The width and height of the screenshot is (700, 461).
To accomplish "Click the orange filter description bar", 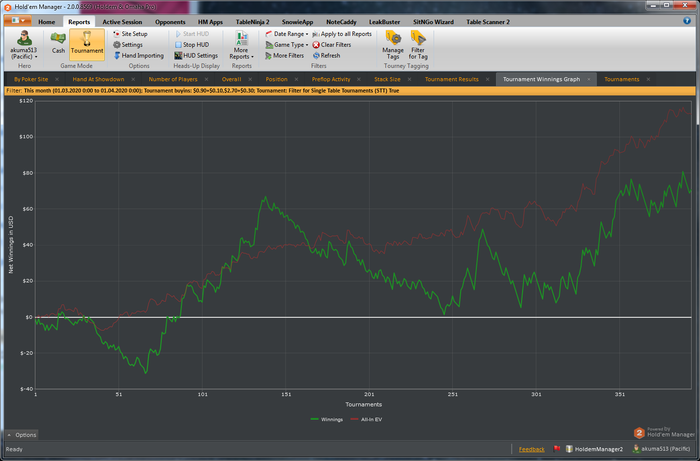I will (350, 91).
